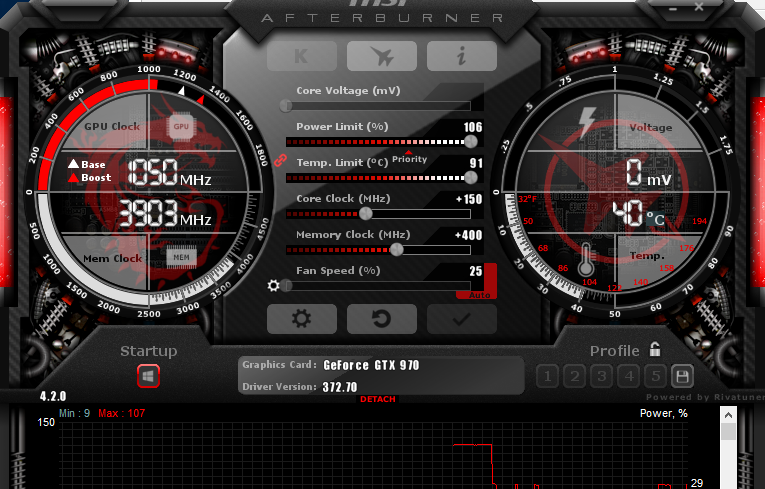Screen dimensions: 765x489
Task: Toggle the fan speed Auto button
Action: [480, 295]
